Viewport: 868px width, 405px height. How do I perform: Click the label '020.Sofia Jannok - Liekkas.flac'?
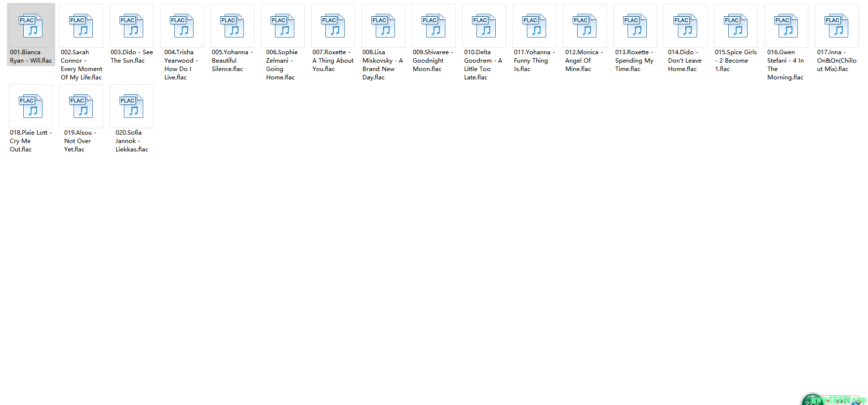(x=132, y=141)
